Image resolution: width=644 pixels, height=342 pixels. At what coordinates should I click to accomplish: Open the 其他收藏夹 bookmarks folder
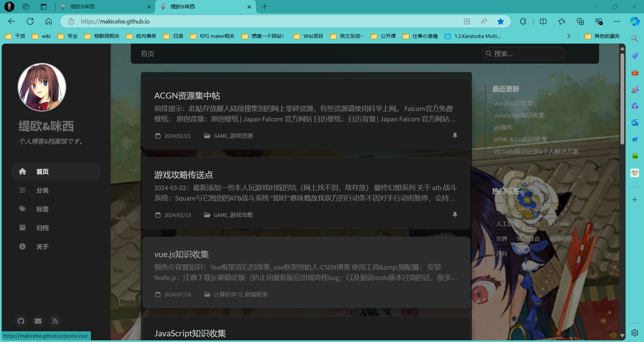(x=602, y=36)
